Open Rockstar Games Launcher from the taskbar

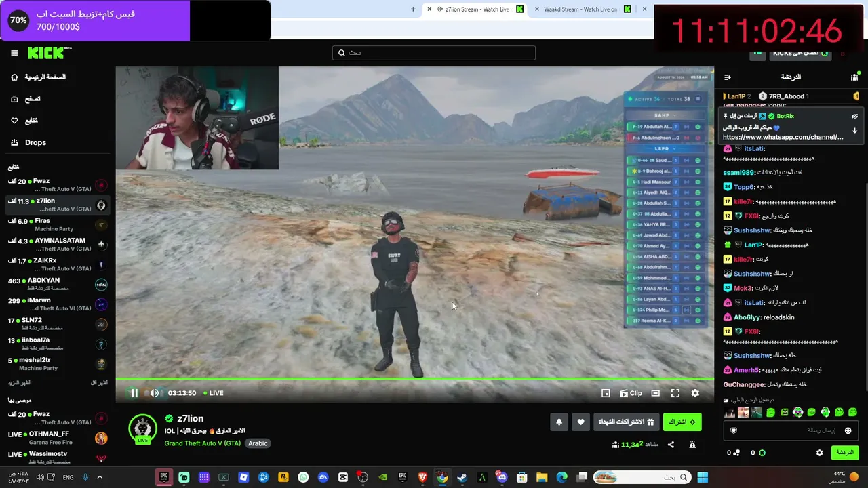(x=283, y=477)
